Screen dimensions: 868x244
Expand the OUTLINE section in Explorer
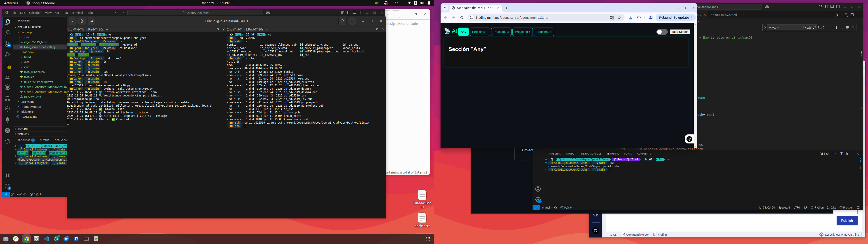[x=23, y=129]
